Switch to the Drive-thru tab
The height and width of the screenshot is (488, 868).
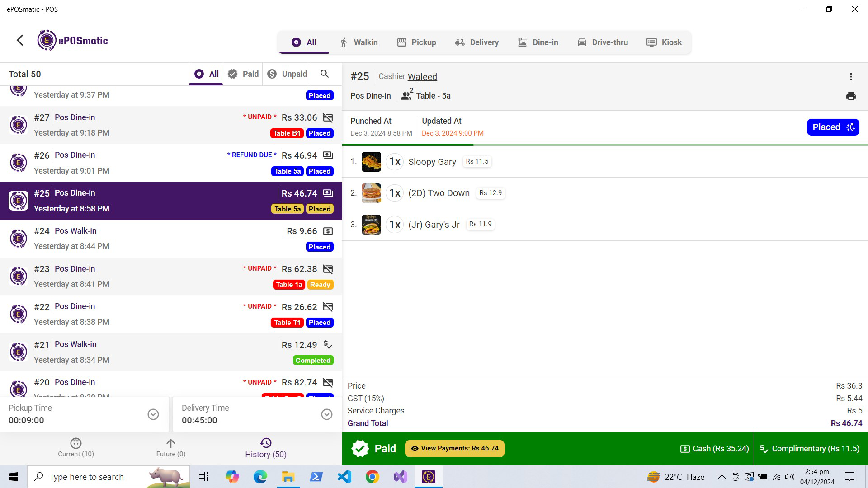tap(602, 42)
